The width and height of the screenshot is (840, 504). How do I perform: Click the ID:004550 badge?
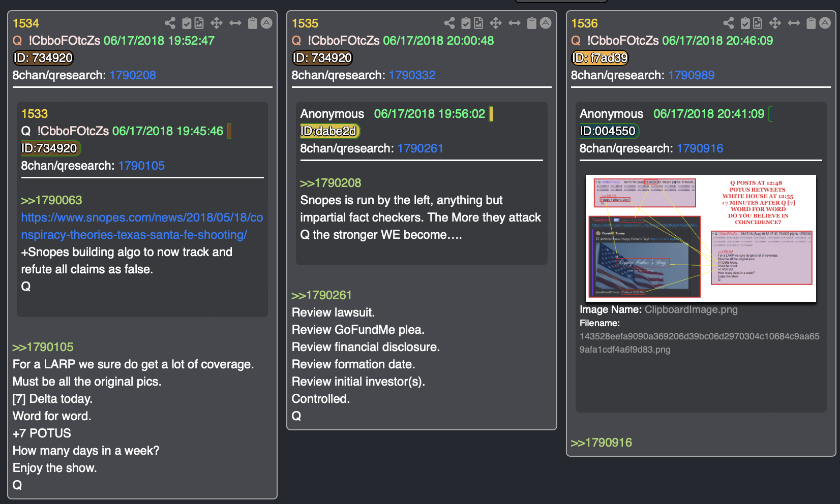click(609, 131)
